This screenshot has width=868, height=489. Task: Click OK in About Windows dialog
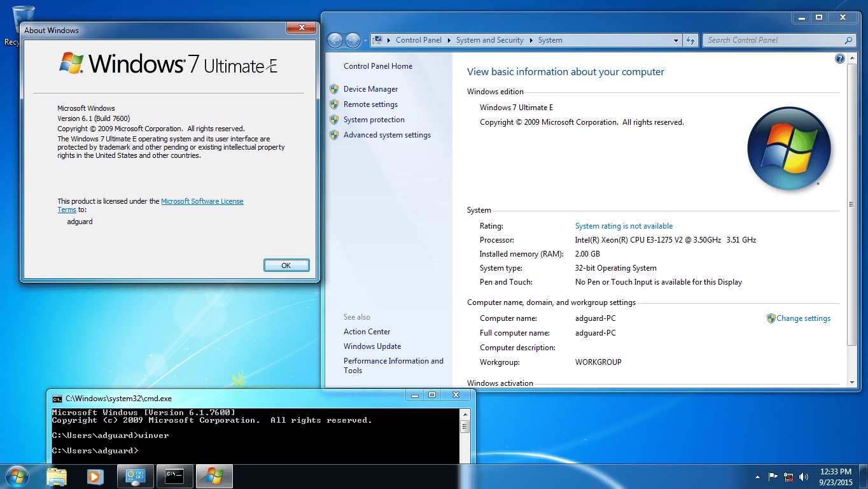286,266
